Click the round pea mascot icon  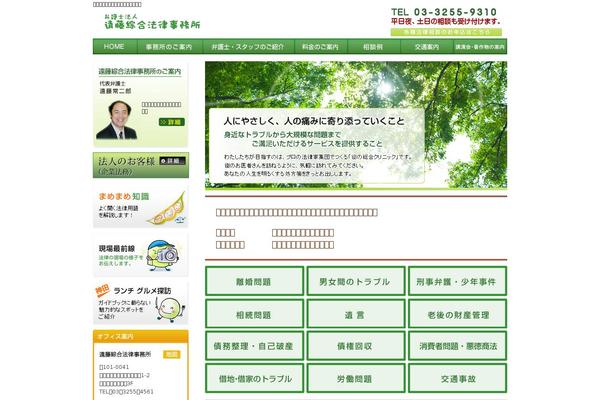170,310
